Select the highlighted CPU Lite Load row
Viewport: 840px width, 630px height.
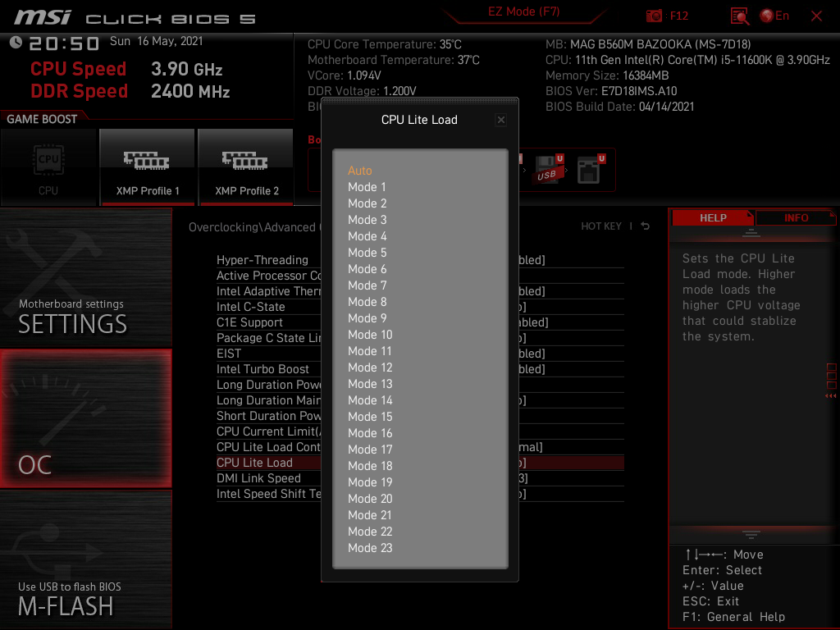[x=420, y=463]
